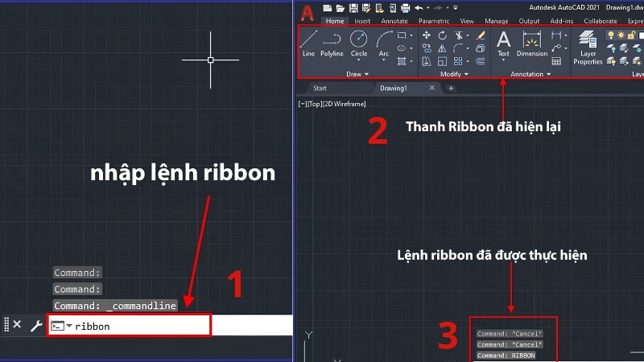Switch to the Annotate ribbon tab
The image size is (644, 362).
pyautogui.click(x=394, y=21)
